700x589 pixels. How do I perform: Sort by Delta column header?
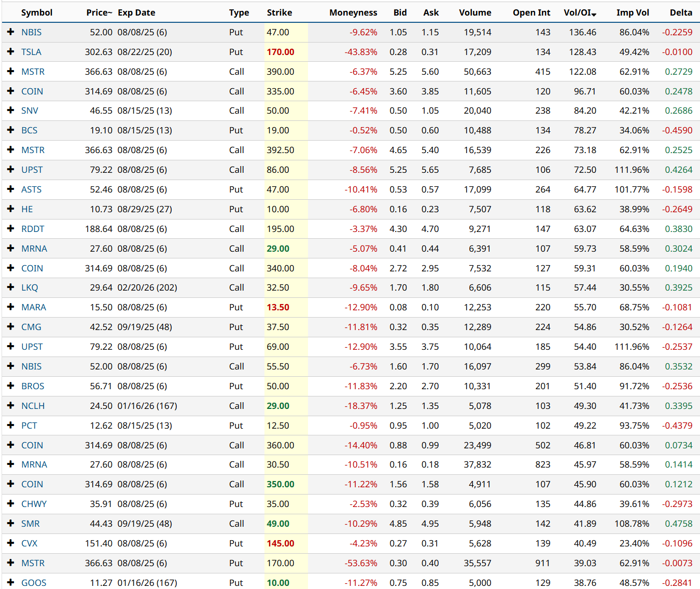681,13
